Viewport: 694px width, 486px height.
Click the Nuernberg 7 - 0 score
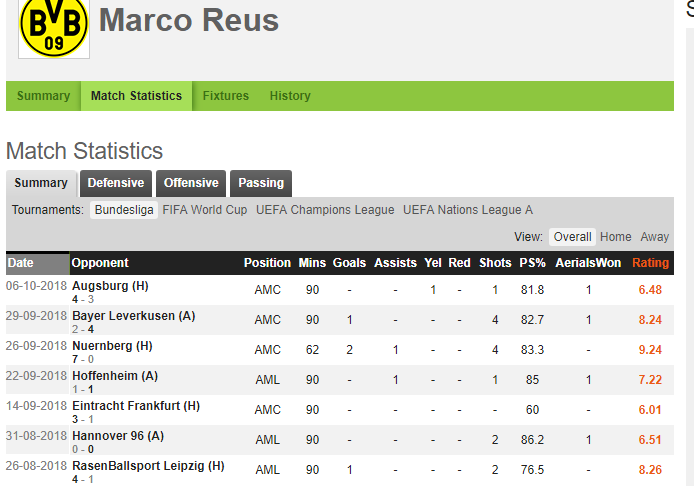83,359
